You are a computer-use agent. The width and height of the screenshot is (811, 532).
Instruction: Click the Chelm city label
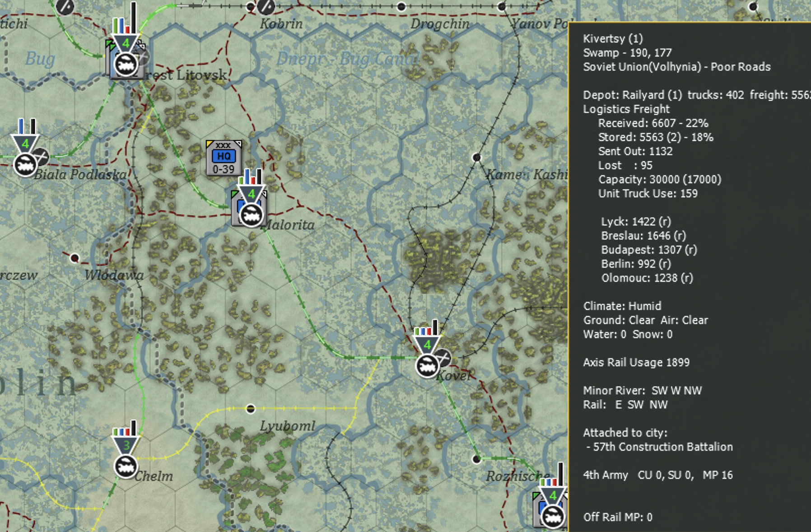(154, 476)
